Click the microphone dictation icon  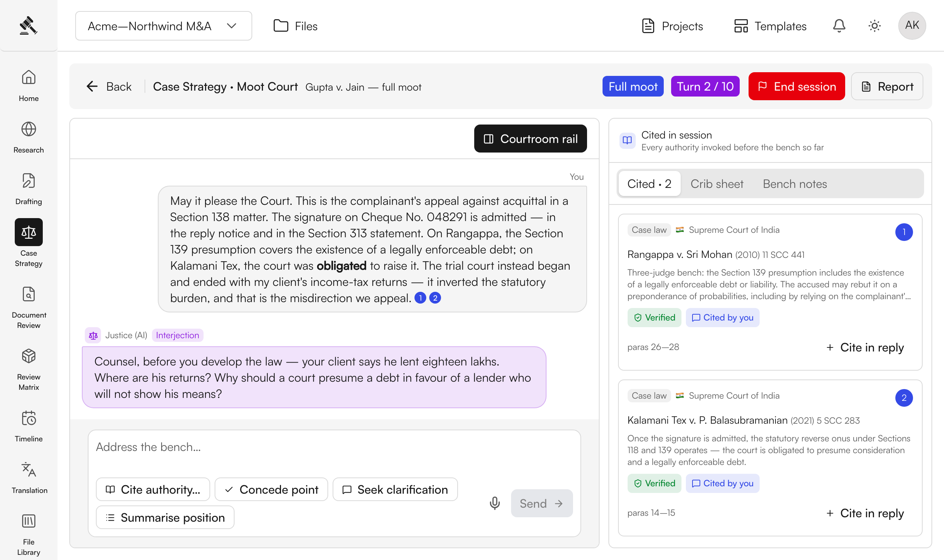click(494, 503)
